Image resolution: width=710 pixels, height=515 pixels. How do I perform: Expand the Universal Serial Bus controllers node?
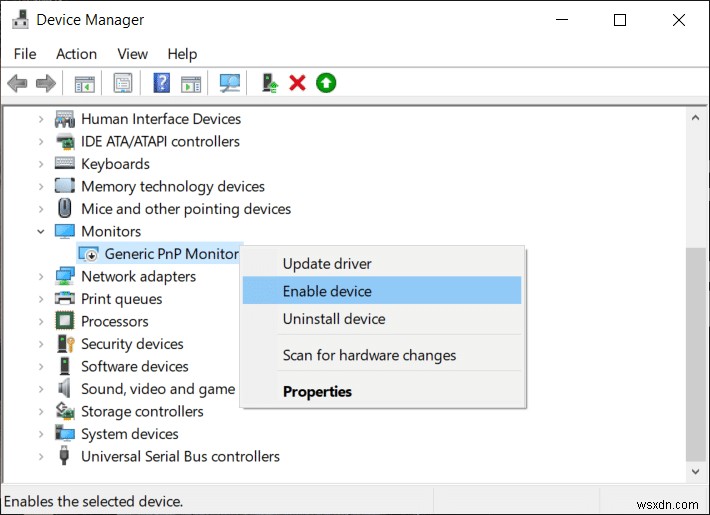click(x=41, y=456)
